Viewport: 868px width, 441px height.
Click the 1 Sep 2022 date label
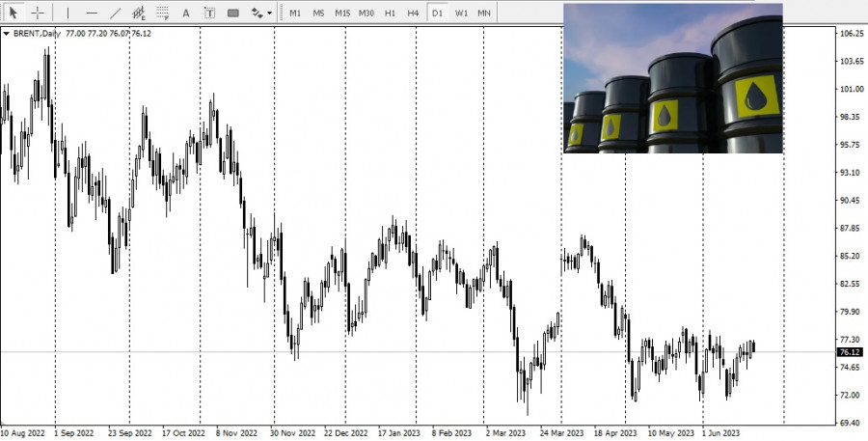pos(74,432)
